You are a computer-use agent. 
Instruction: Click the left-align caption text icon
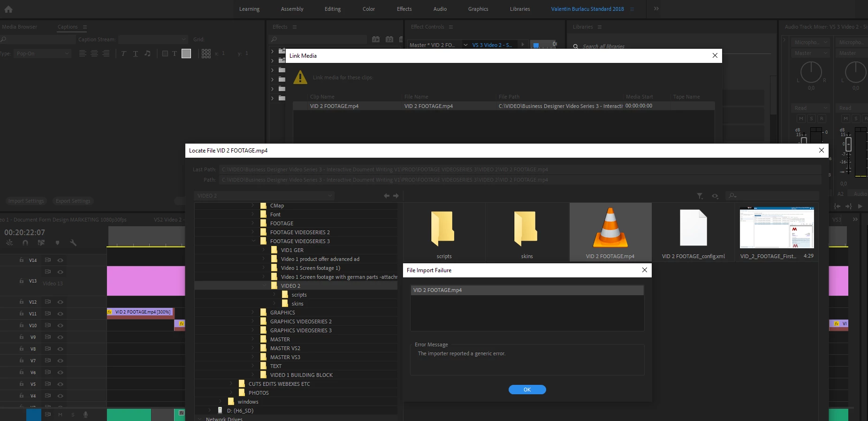click(83, 54)
